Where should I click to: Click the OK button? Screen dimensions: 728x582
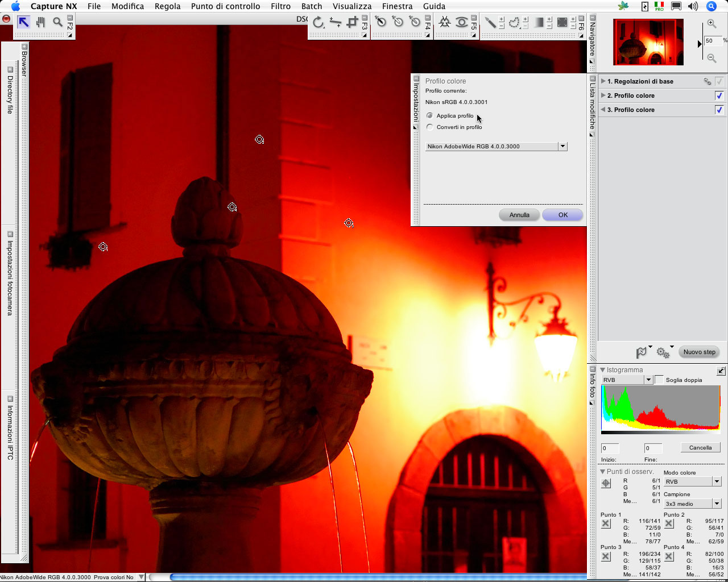click(563, 215)
